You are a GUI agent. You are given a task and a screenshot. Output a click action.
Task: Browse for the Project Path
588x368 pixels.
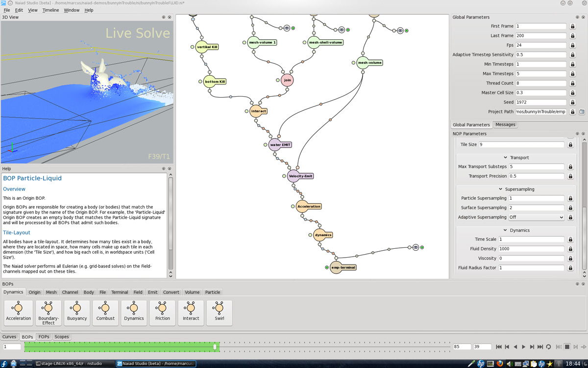pyautogui.click(x=582, y=112)
